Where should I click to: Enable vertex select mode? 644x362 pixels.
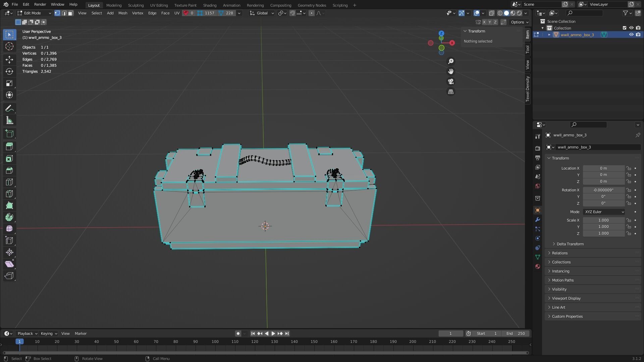point(57,13)
